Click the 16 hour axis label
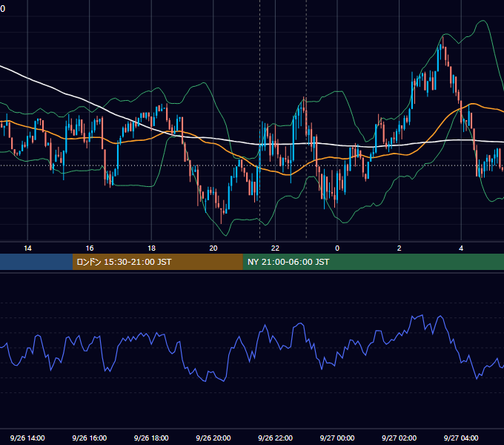Viewport: 504px width, 445px height. coord(90,248)
